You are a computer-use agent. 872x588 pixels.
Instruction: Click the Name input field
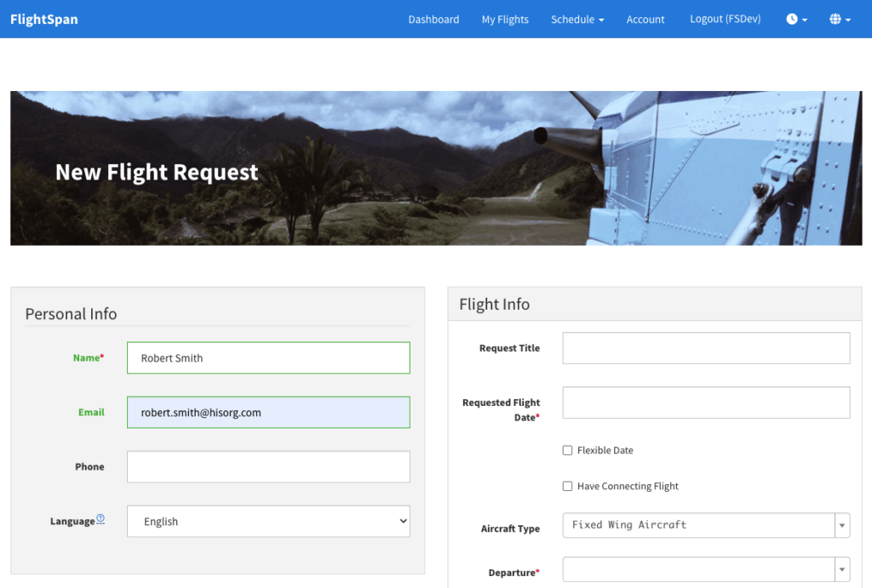[268, 358]
